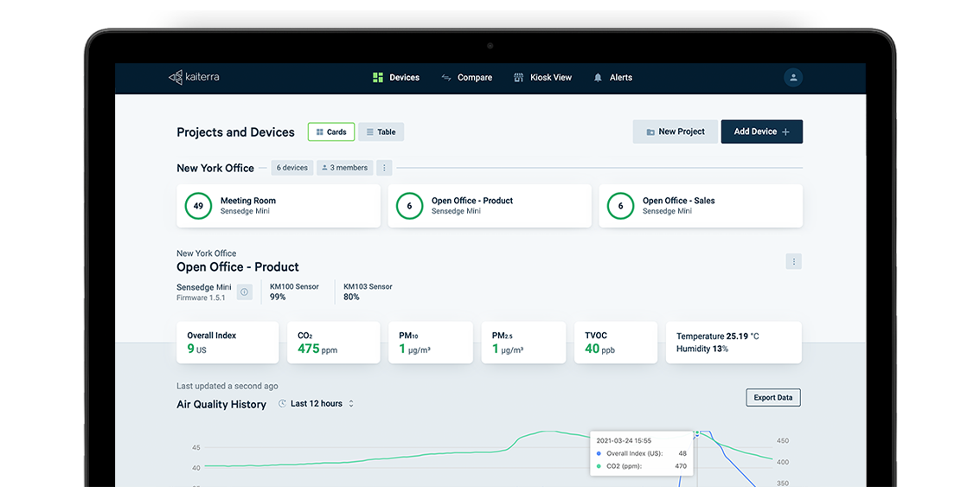Screen dimensions: 980x487
Task: Click the Meeting Room index circle 49
Action: [198, 206]
